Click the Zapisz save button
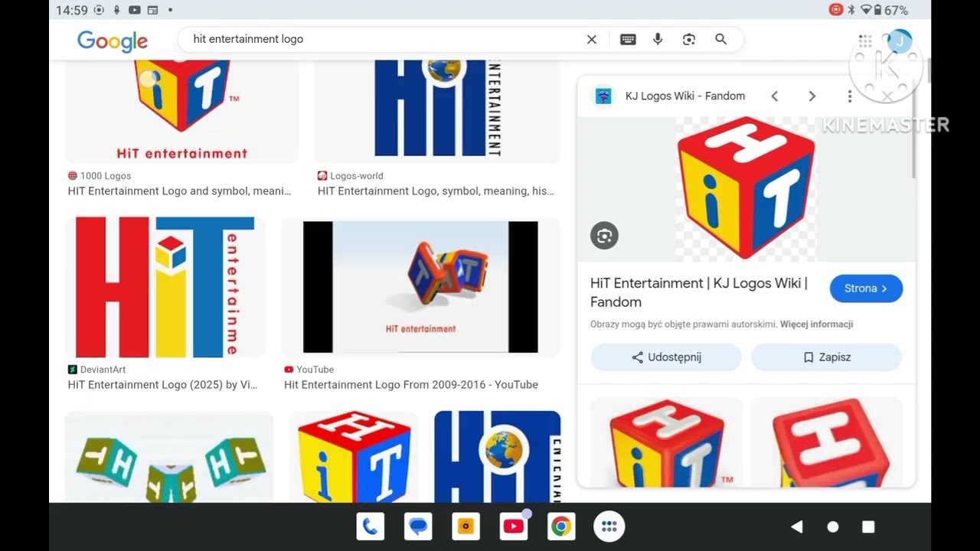 pyautogui.click(x=826, y=357)
